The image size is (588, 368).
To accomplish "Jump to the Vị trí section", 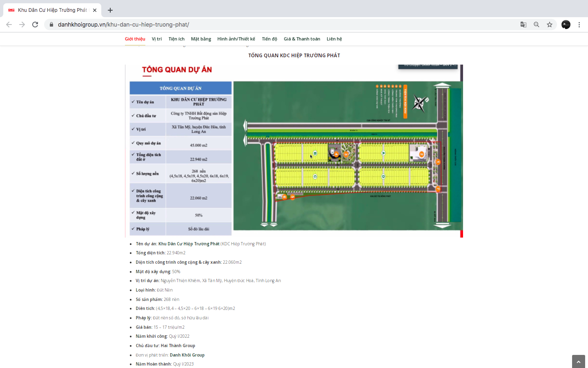I will 157,39.
